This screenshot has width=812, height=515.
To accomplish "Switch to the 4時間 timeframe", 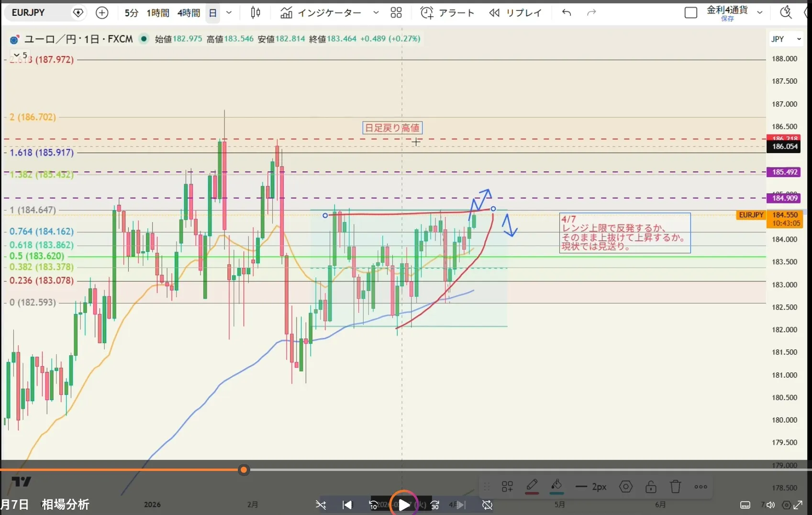I will (189, 13).
